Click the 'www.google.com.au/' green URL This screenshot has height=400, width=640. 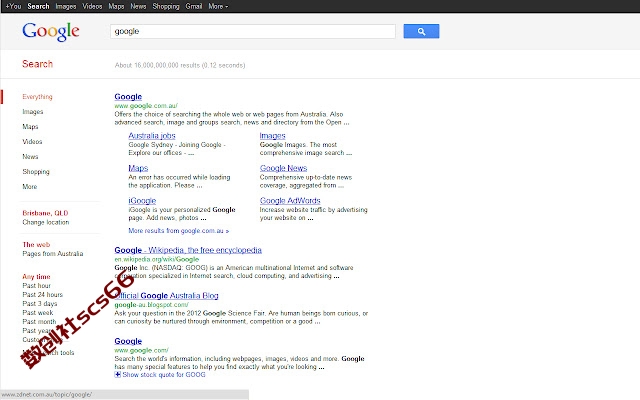point(146,106)
